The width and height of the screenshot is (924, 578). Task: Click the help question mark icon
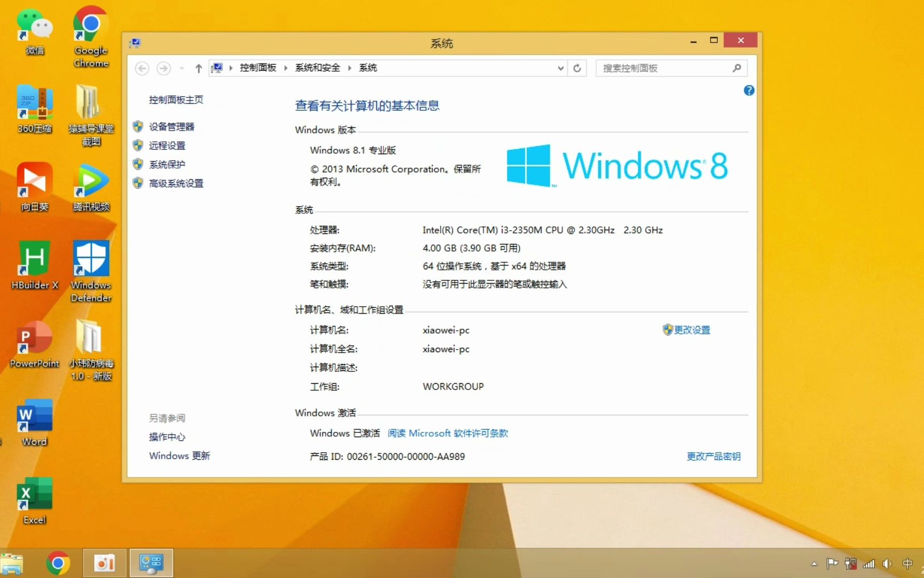[x=749, y=90]
